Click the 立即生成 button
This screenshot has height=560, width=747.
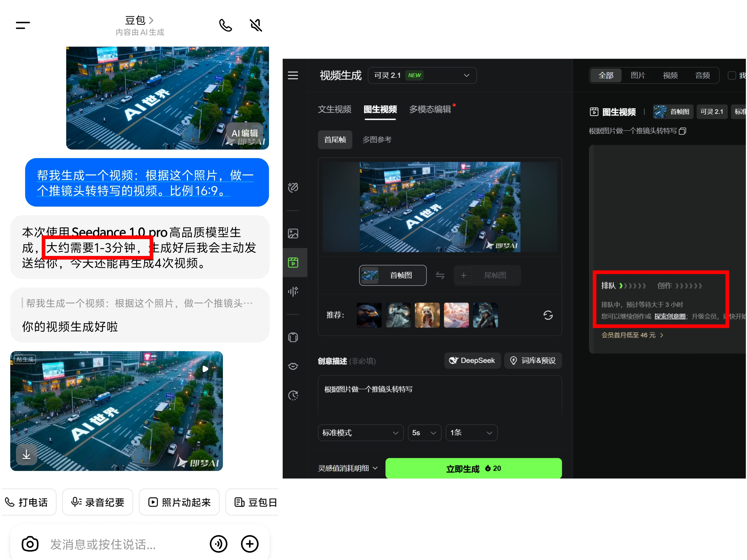(473, 468)
